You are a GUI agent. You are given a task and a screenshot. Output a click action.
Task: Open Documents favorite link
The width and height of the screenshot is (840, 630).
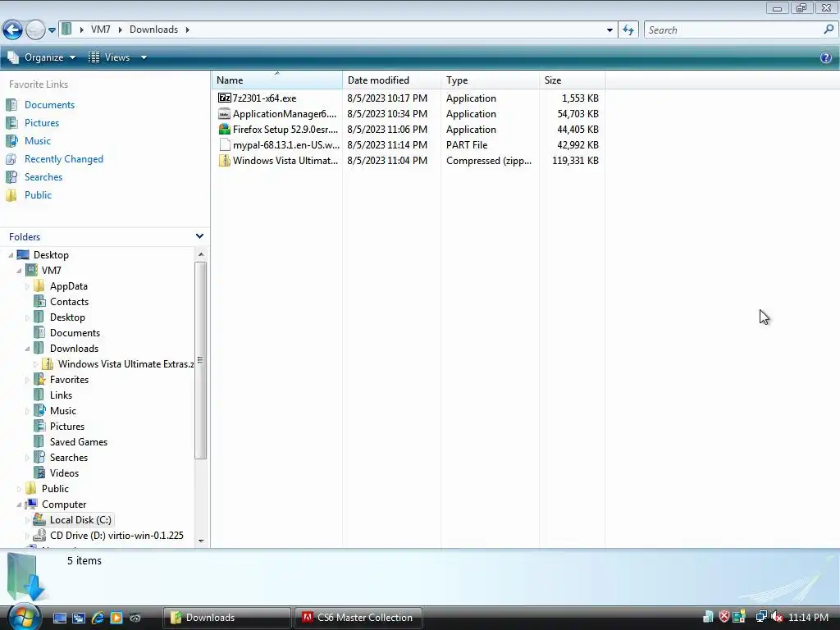coord(49,105)
